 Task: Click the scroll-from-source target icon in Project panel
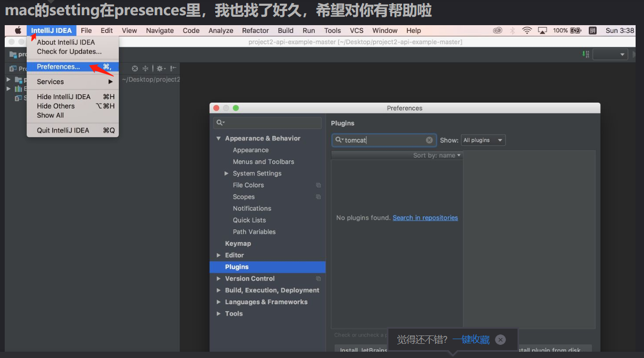(x=135, y=68)
